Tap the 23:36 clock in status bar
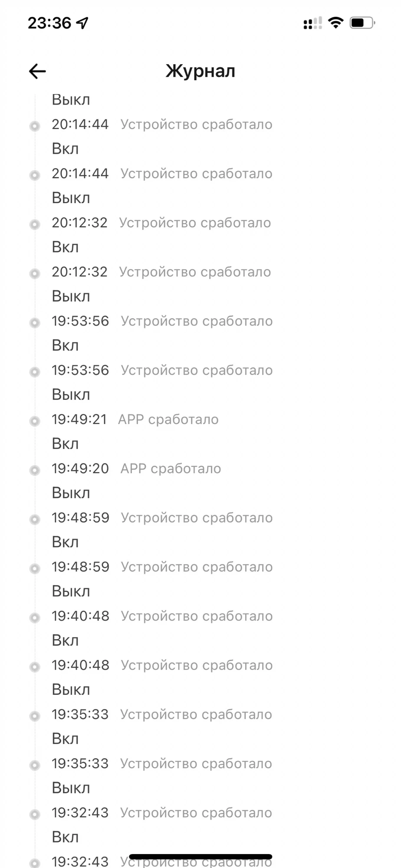This screenshot has height=868, width=401. tap(49, 23)
